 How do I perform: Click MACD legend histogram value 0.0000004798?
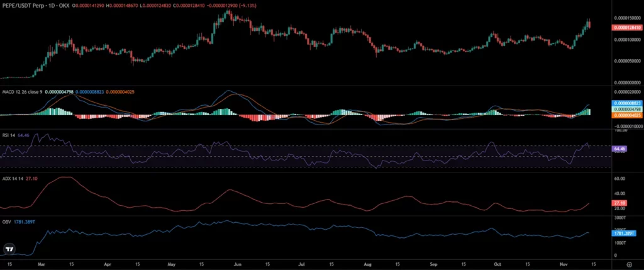click(x=58, y=92)
